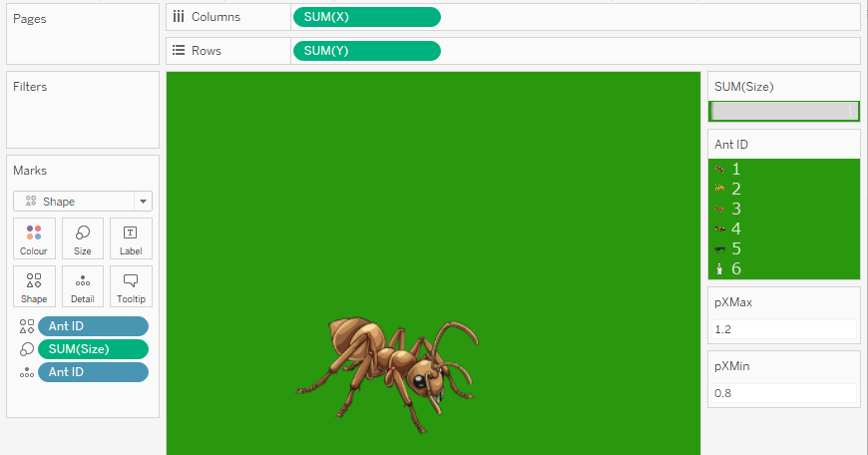Select Ant ID 1 in the legend
Image resolution: width=868 pixels, height=455 pixels.
tap(735, 170)
